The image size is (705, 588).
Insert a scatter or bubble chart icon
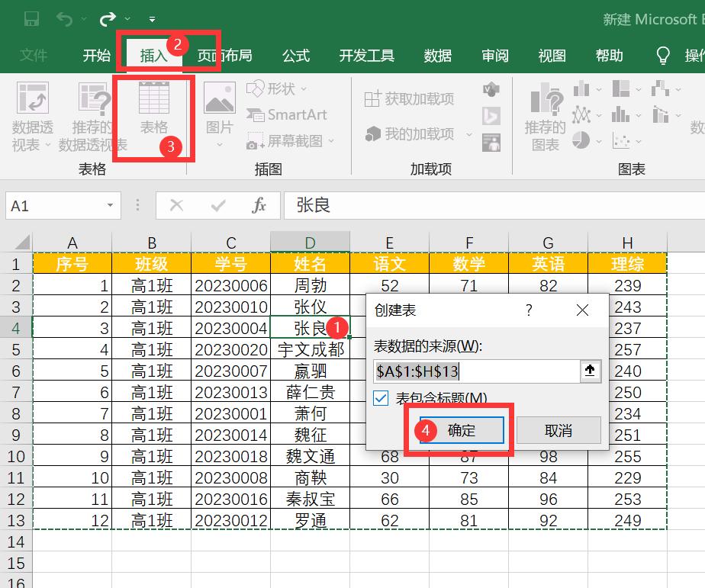coord(621,141)
